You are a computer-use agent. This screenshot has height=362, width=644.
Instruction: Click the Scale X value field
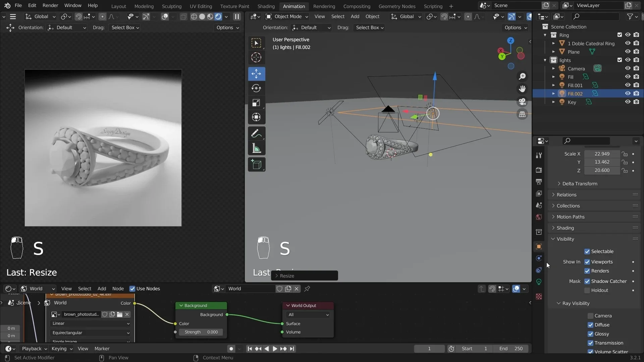[602, 154]
